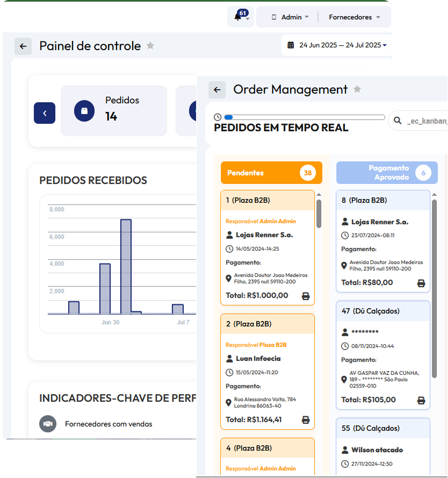
Task: Expand the Fornecedores dropdown
Action: click(355, 17)
